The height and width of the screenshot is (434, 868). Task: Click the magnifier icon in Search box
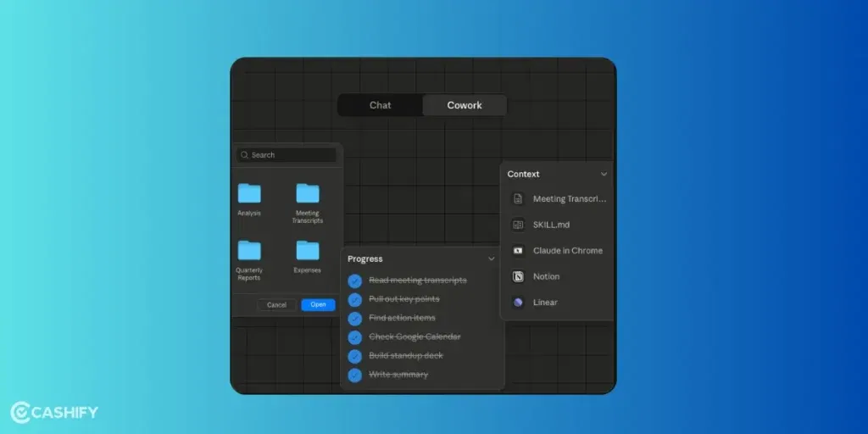(x=245, y=155)
